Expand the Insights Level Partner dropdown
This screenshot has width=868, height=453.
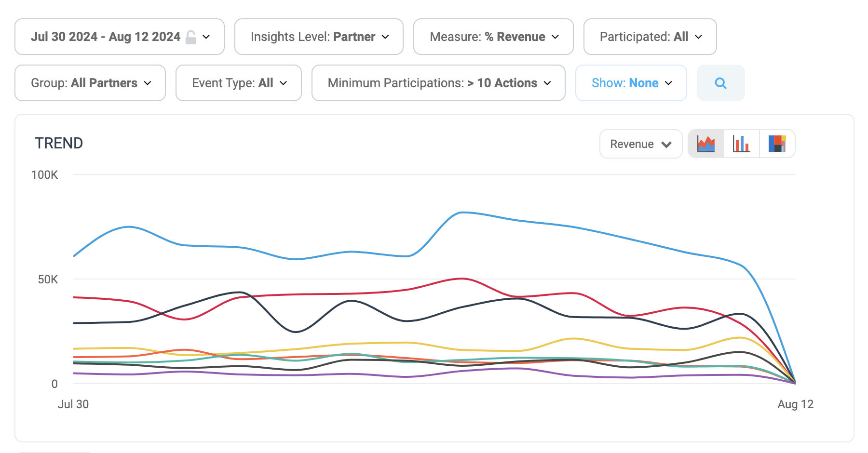319,37
